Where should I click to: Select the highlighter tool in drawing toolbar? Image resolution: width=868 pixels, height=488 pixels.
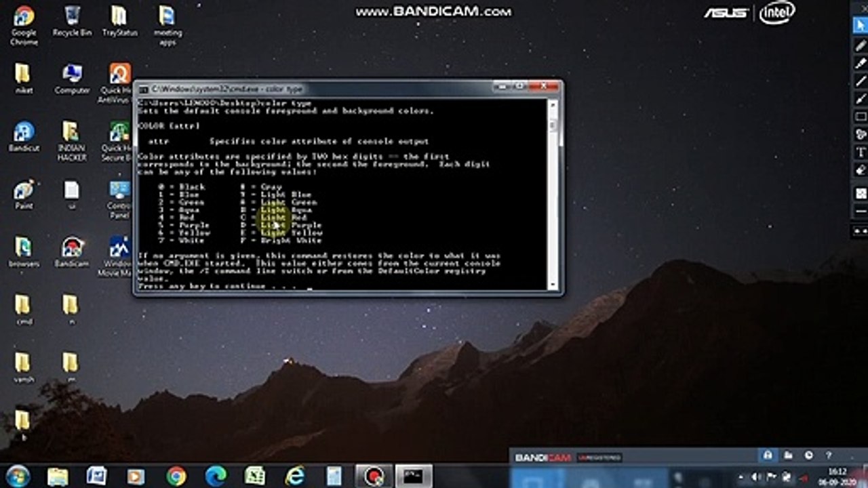click(x=861, y=64)
